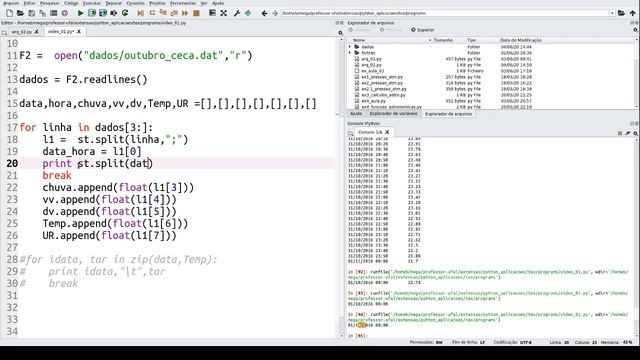Browse working directory folder icon

[621, 13]
